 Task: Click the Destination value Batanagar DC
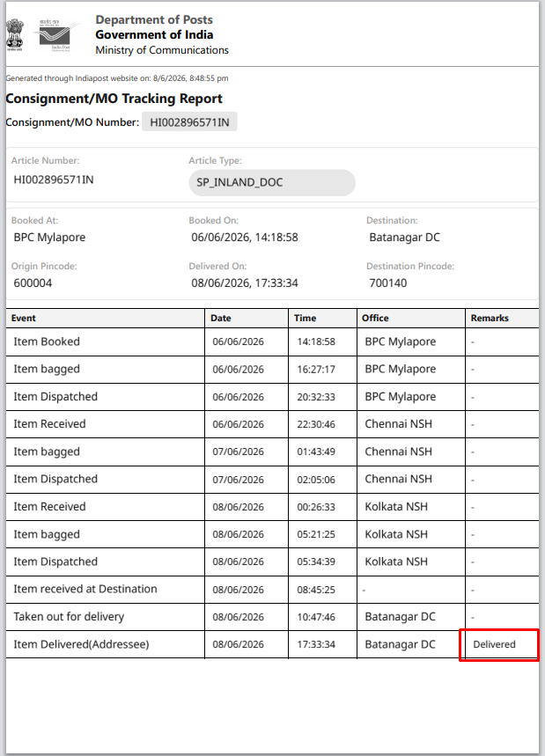[404, 238]
